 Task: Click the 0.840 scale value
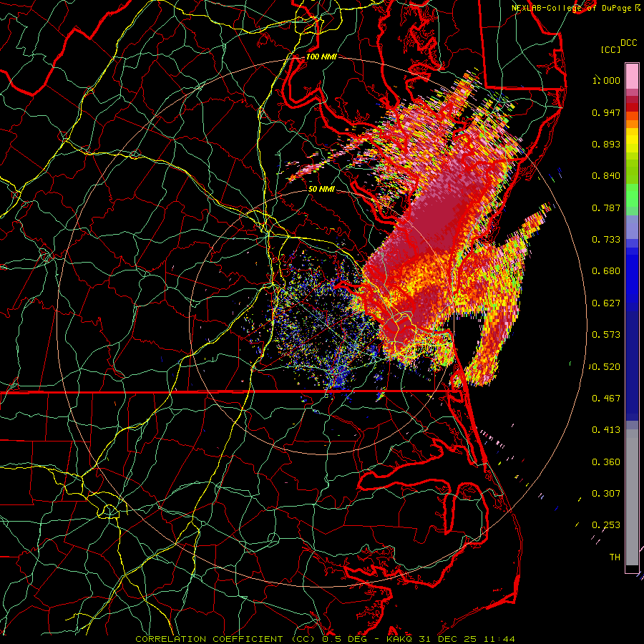(x=606, y=176)
